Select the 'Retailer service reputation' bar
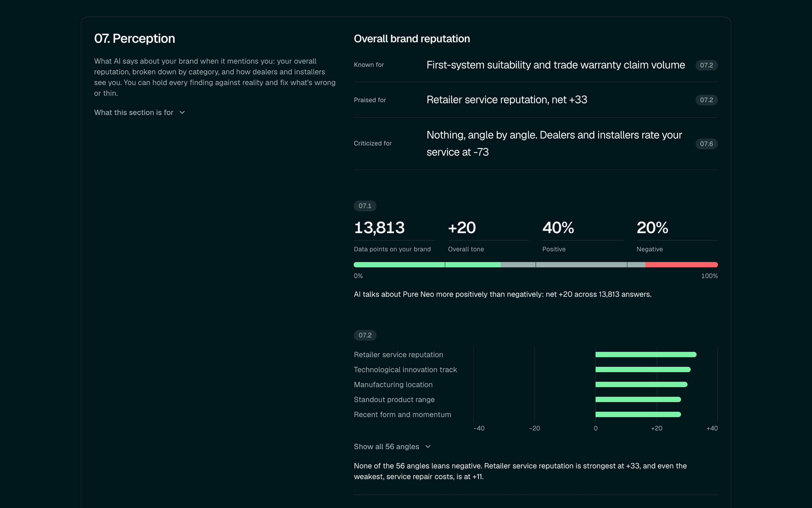Image resolution: width=812 pixels, height=508 pixels. point(646,355)
